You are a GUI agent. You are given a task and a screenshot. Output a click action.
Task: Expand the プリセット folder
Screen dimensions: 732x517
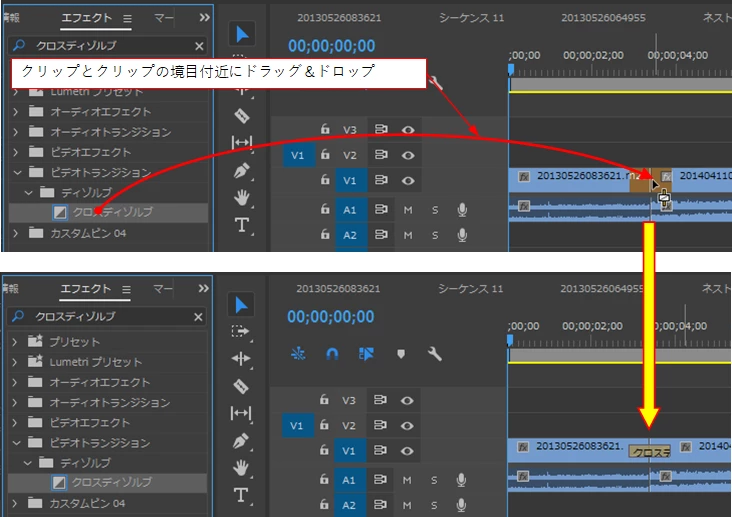14,342
